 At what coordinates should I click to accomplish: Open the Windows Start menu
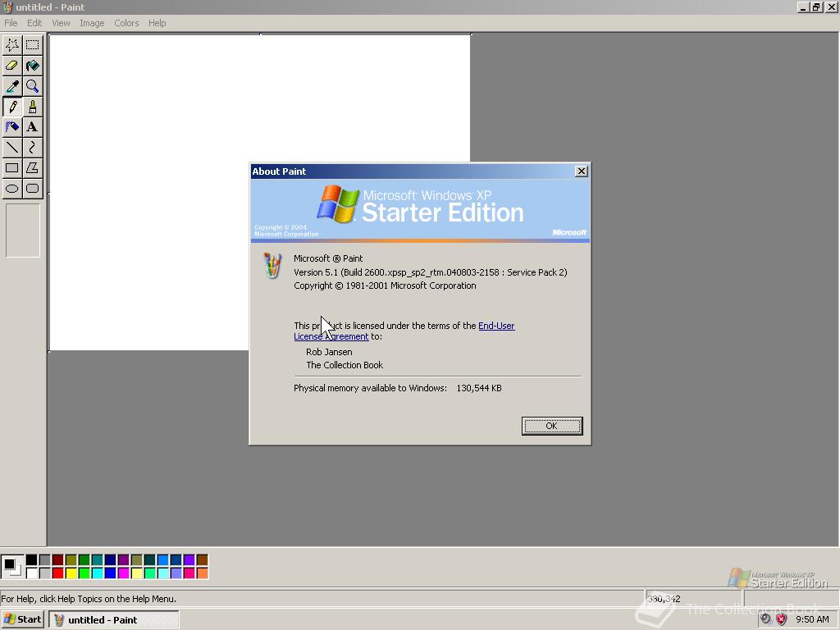[x=22, y=619]
